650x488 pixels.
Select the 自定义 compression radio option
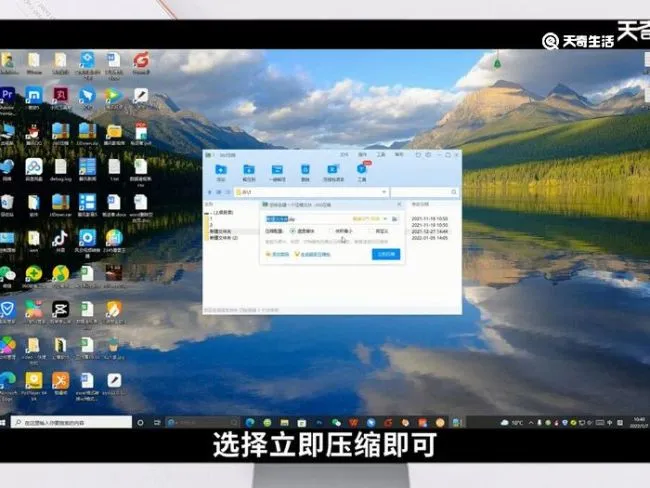click(x=378, y=231)
